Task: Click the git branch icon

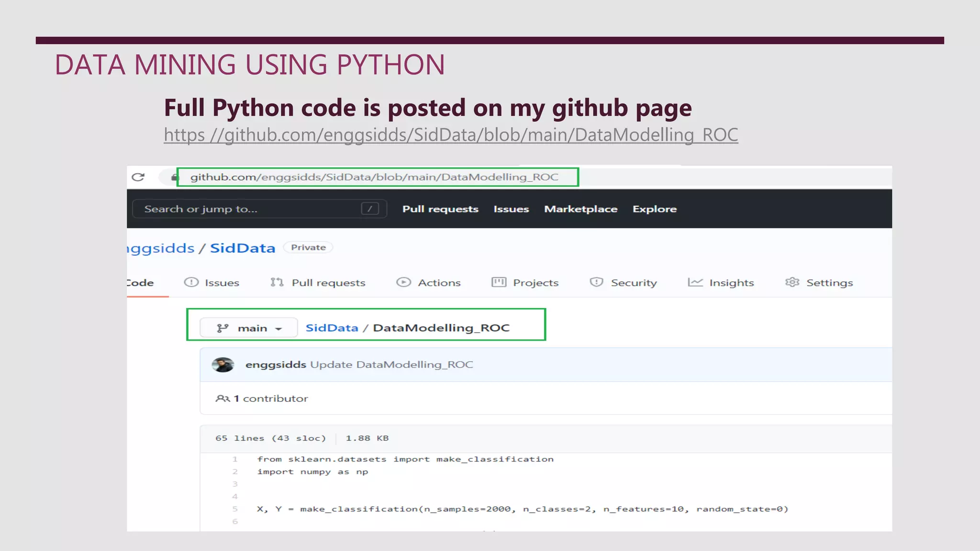Action: click(x=223, y=328)
